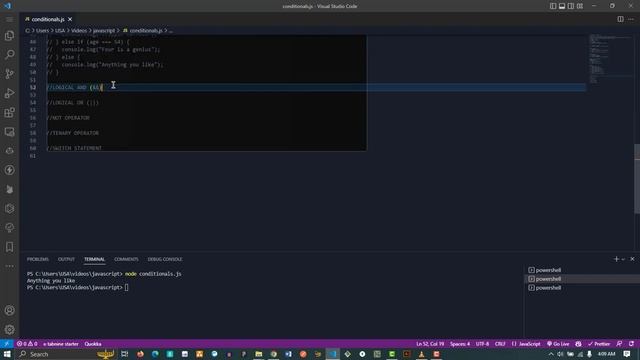Open the Thunder Client lightning icon

tap(9, 170)
